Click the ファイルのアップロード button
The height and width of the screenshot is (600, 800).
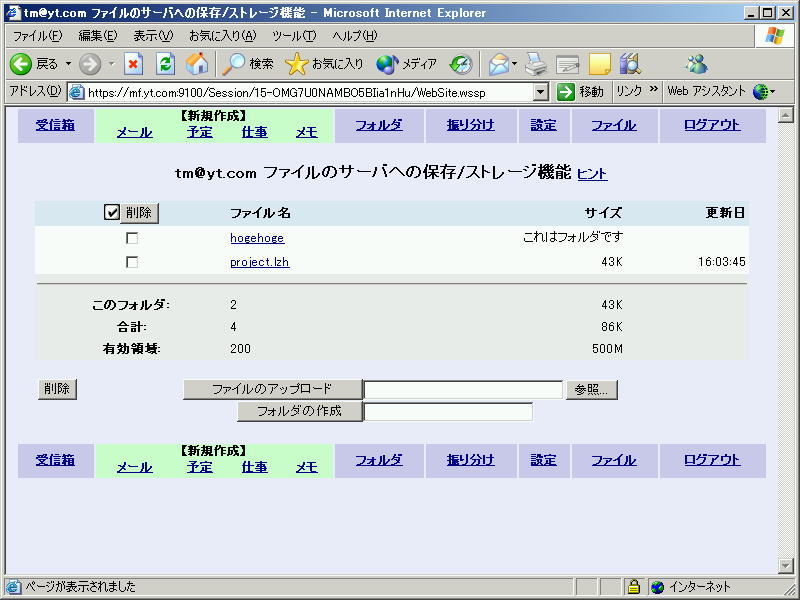pyautogui.click(x=272, y=389)
